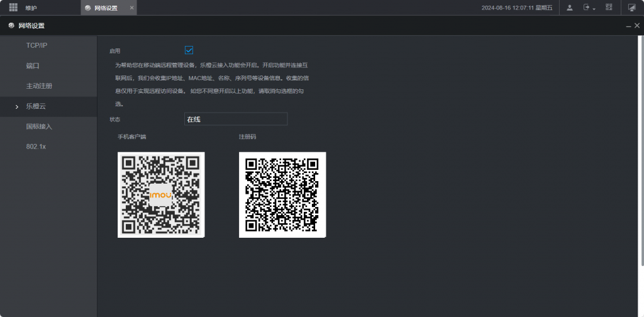The image size is (644, 317).
Task: Click the registration code QR image
Action: pyautogui.click(x=282, y=195)
